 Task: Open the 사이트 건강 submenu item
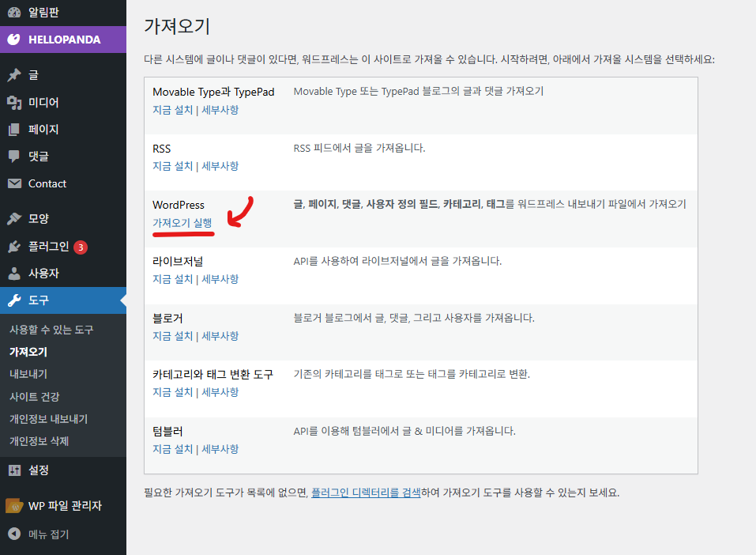(35, 397)
